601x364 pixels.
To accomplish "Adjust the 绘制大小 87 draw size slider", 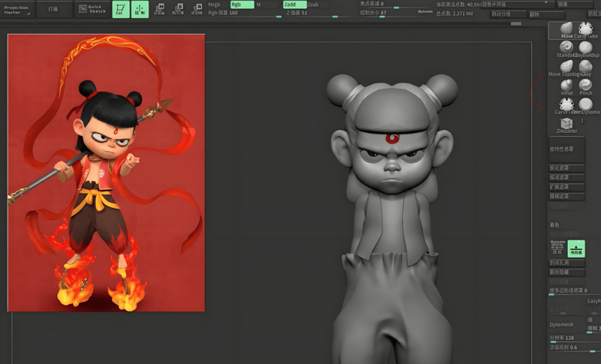I will click(x=388, y=13).
